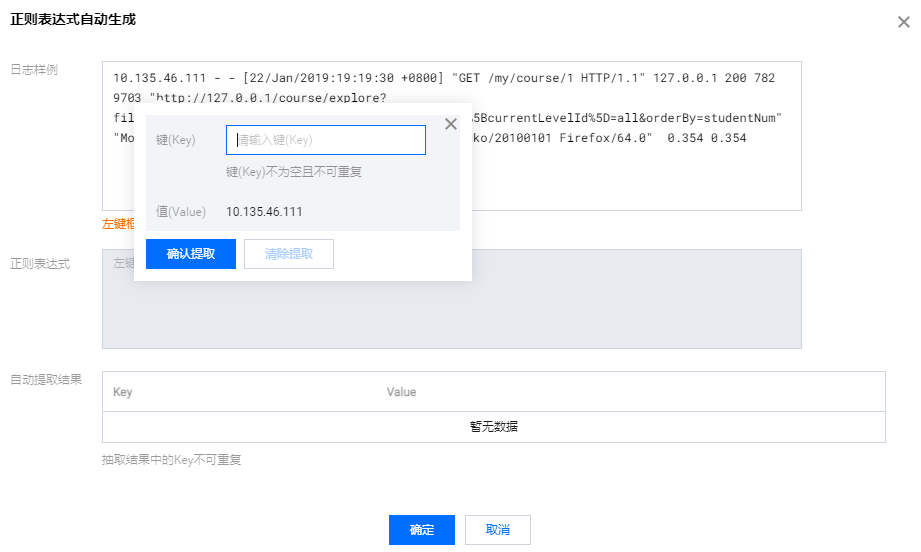Focus the 键(Key) input field
The image size is (921, 552).
326,140
